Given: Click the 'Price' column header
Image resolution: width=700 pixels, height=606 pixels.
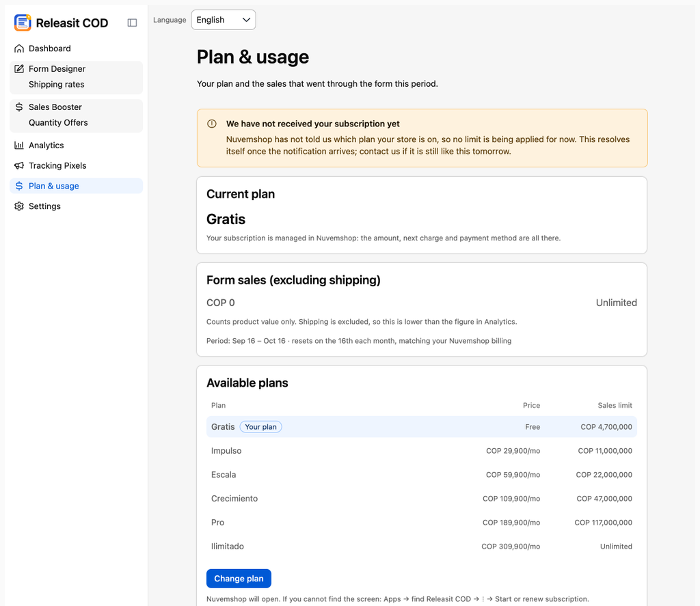Looking at the screenshot, I should 531,405.
